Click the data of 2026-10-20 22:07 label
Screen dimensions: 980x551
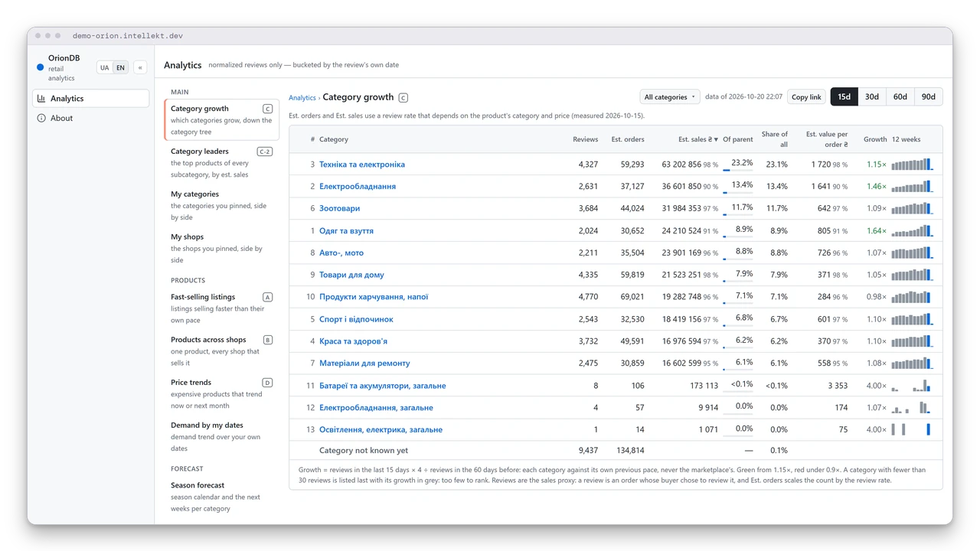tap(743, 97)
